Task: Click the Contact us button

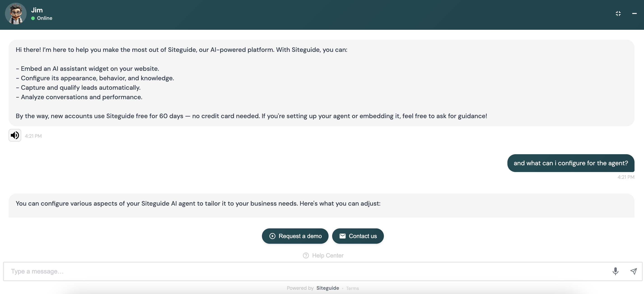Action: coord(358,236)
